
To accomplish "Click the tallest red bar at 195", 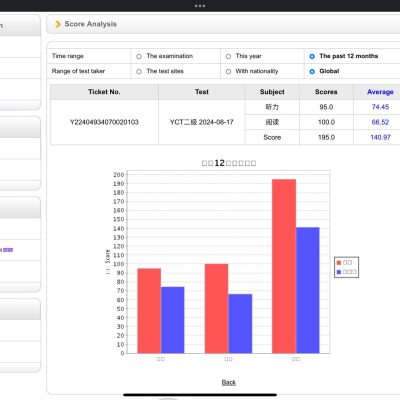I will point(284,266).
